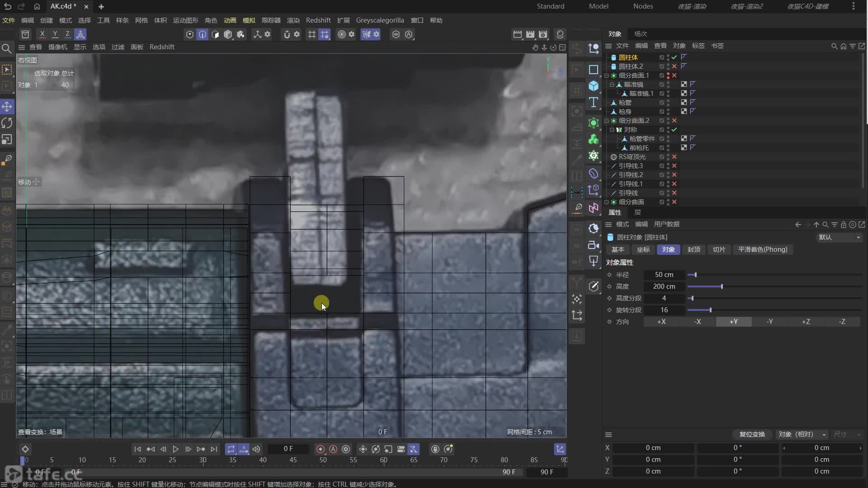Click the Text spline tool icon
This screenshot has height=488, width=868.
[x=594, y=103]
